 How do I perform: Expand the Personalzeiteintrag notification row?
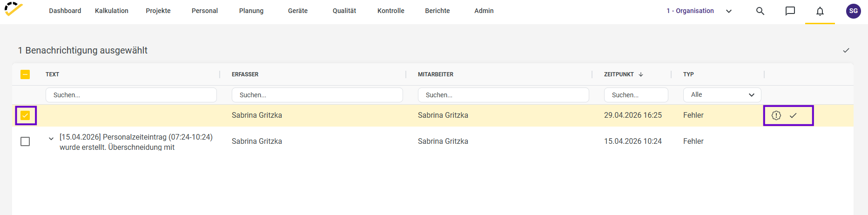51,138
